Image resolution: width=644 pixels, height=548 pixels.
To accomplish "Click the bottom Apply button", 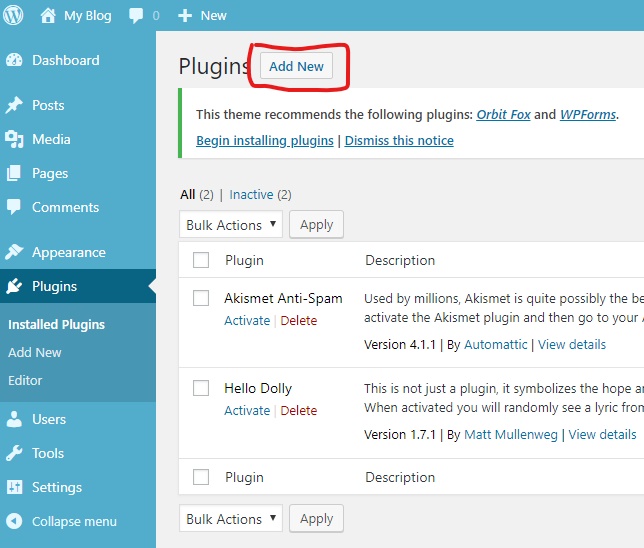I will tap(316, 518).
